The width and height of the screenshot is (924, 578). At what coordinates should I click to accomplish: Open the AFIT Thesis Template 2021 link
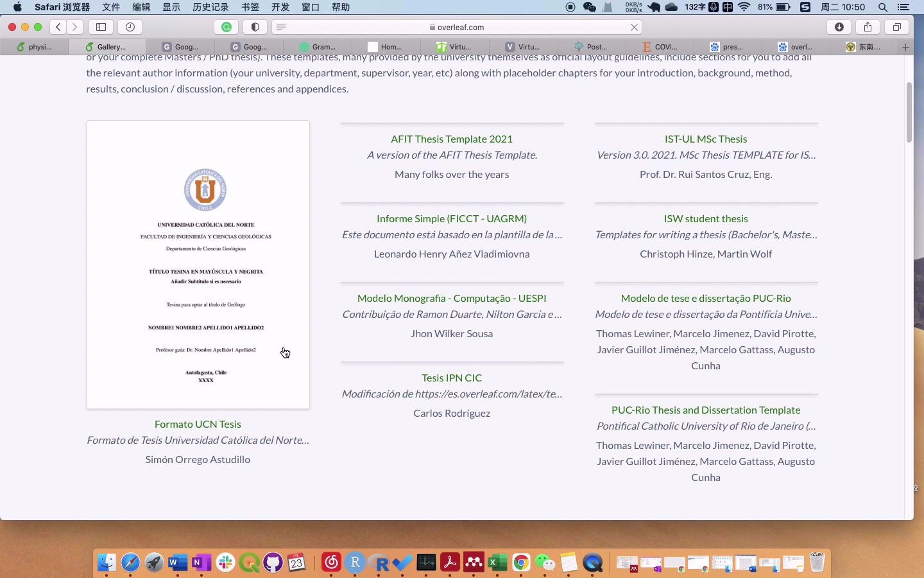point(452,139)
